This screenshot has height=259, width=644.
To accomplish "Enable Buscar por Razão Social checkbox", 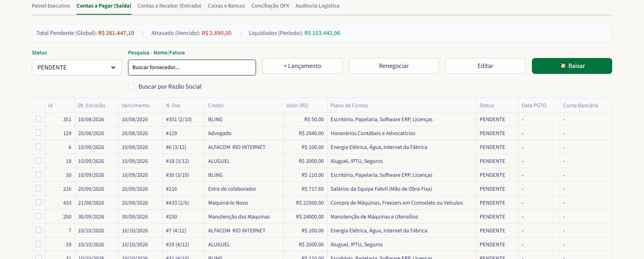I will [131, 87].
